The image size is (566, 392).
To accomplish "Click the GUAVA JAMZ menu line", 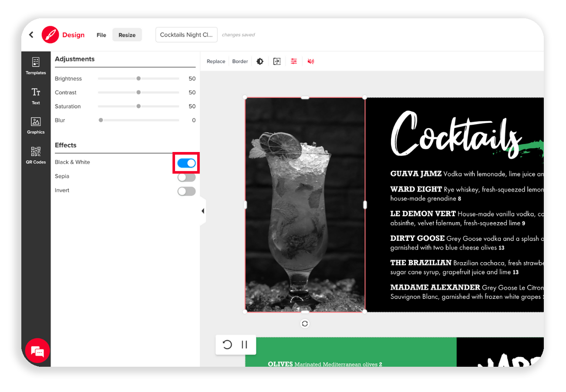I will point(467,174).
